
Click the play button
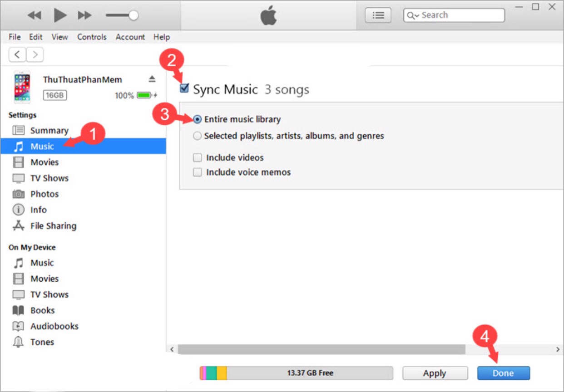[60, 15]
